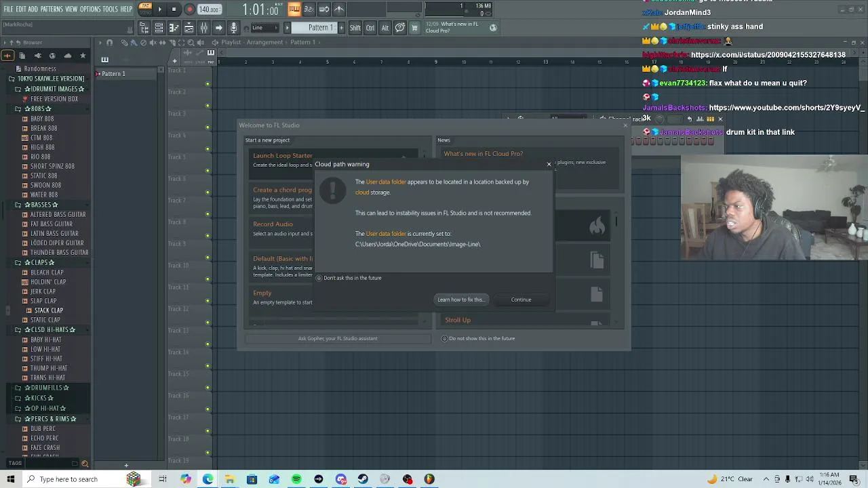Screen dimensions: 868x488
Task: Click the plus button beside Pattern 1
Action: (x=341, y=28)
